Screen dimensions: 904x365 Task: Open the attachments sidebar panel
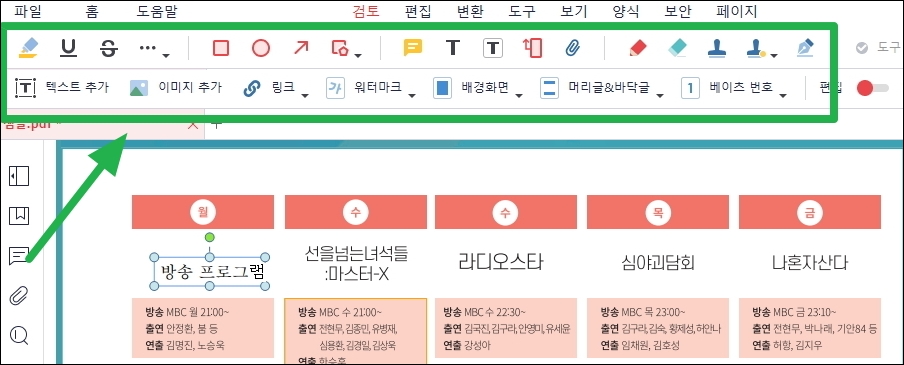click(19, 296)
